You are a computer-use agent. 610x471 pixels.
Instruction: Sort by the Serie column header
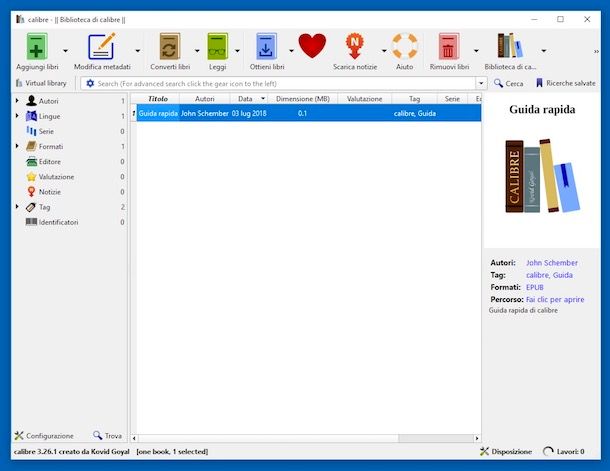pyautogui.click(x=452, y=99)
